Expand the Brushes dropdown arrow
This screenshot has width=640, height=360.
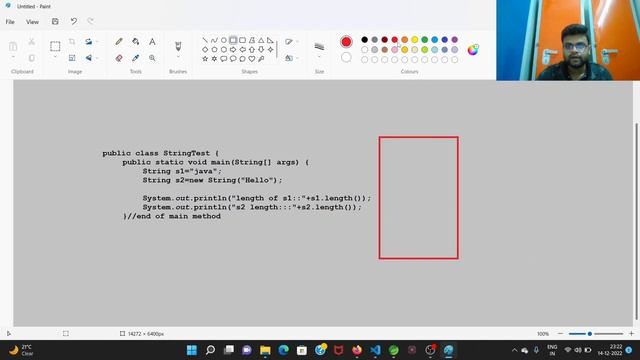click(x=178, y=57)
